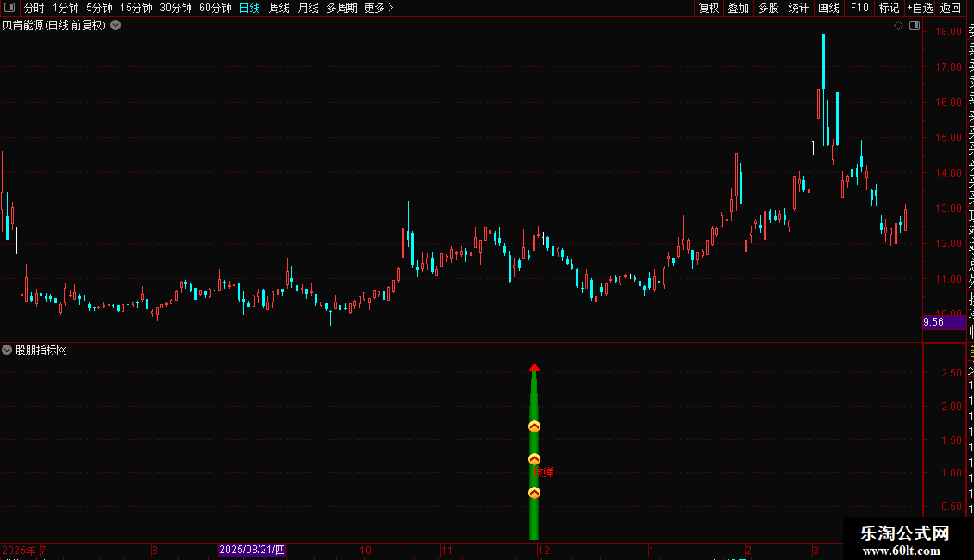
Task: Click month 12 on the time axis
Action: pos(544,550)
